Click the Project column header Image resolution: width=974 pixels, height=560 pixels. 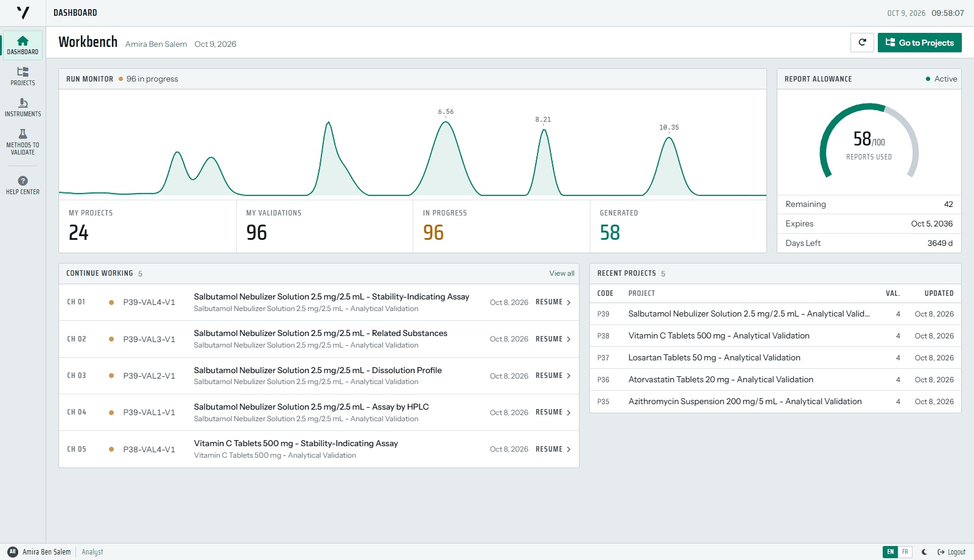pyautogui.click(x=642, y=293)
